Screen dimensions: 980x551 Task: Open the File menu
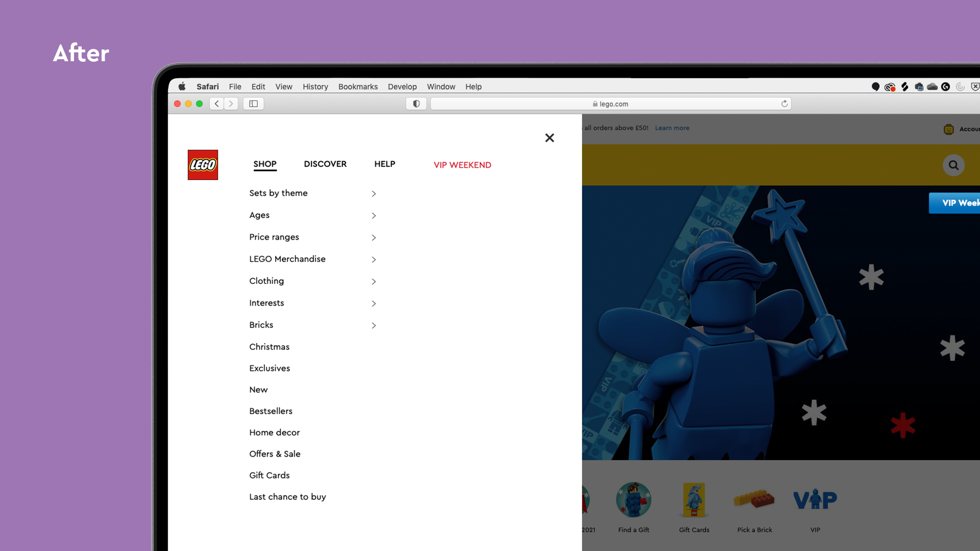click(235, 87)
